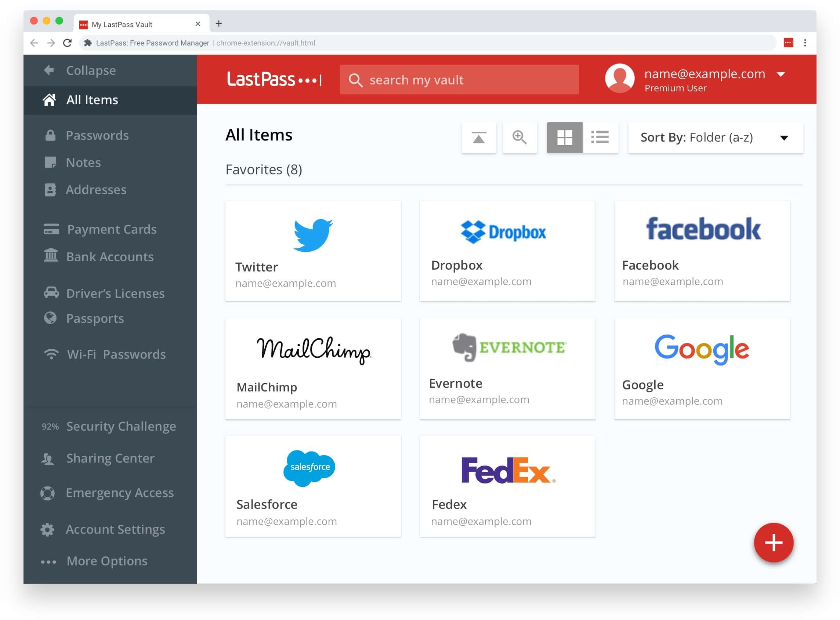The height and width of the screenshot is (620, 840).
Task: Open the FedEx saved login
Action: click(508, 488)
